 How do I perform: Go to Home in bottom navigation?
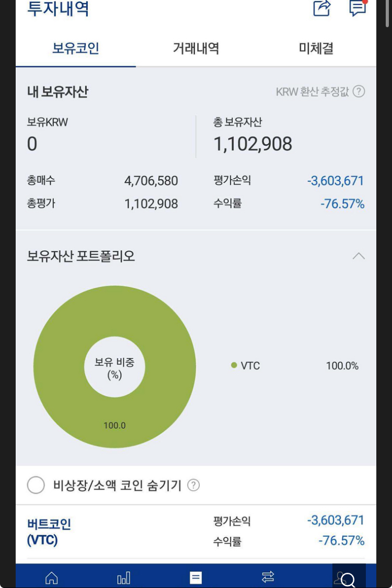click(51, 578)
